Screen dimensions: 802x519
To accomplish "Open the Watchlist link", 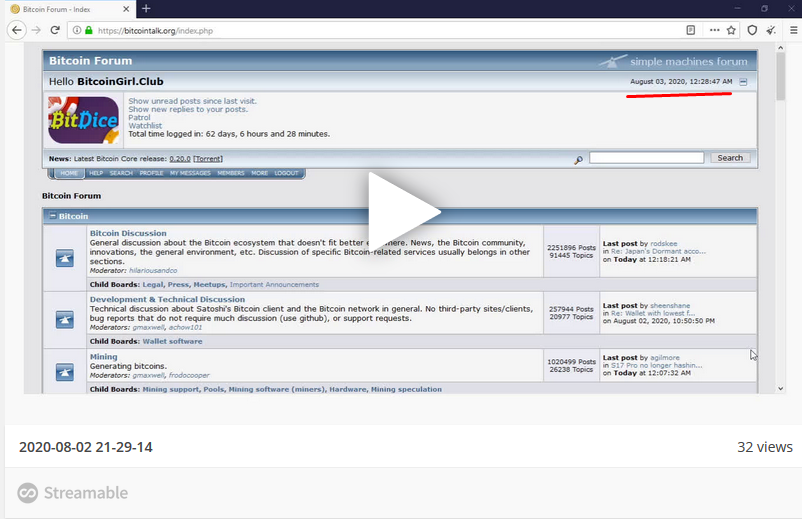I will pos(145,126).
